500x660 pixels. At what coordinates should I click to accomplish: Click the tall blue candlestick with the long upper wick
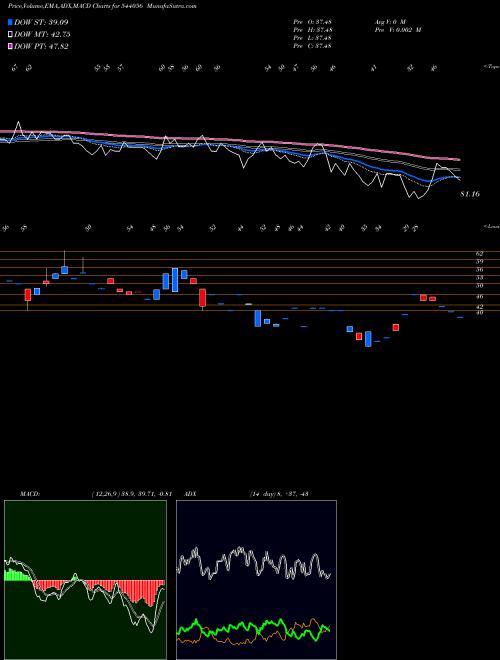tap(64, 262)
